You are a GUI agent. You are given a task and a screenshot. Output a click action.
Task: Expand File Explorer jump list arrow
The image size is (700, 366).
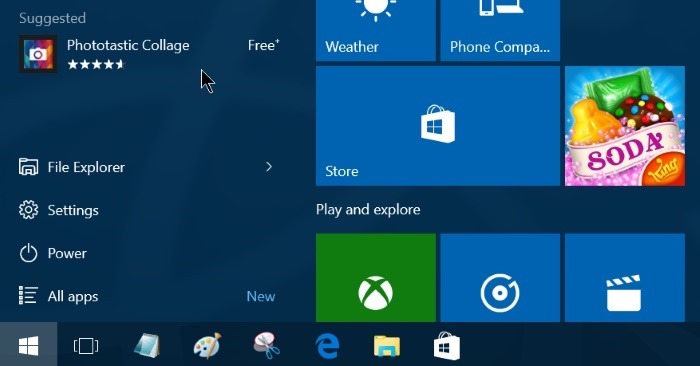coord(269,167)
